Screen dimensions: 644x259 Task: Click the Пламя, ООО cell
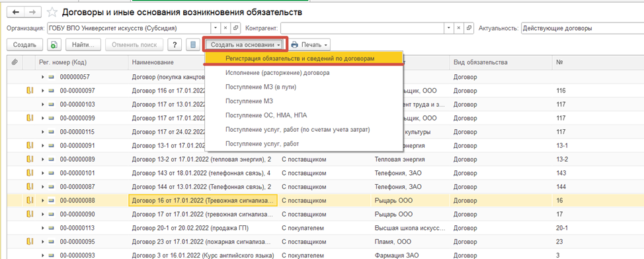tap(411, 241)
